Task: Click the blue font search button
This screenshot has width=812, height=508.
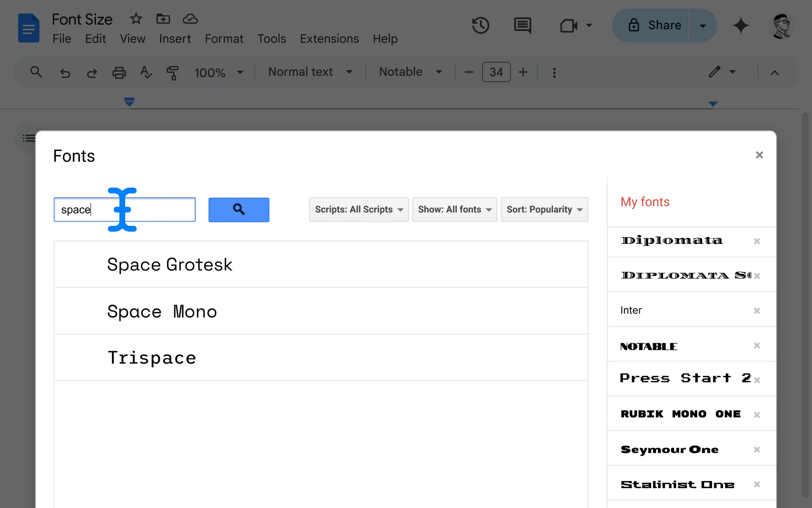Action: (239, 210)
